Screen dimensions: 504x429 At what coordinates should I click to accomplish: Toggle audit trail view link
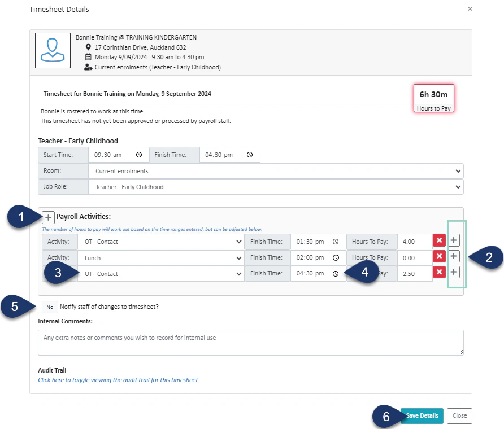(119, 380)
